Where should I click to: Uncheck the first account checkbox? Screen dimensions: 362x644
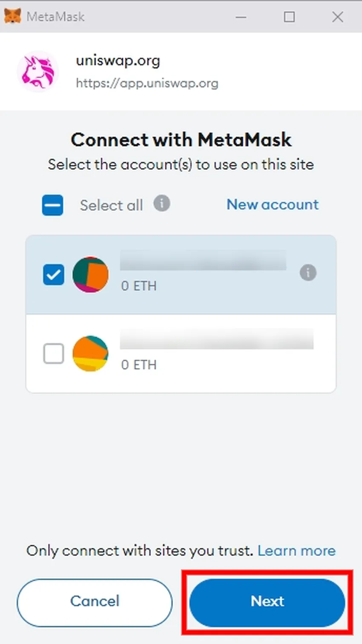tap(54, 274)
